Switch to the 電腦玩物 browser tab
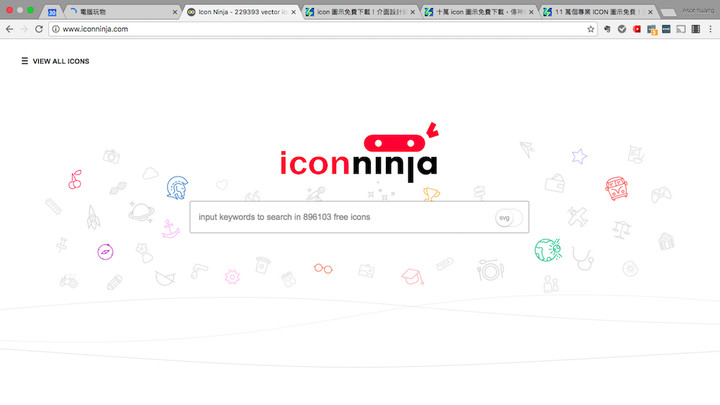Image resolution: width=720 pixels, height=405 pixels. (123, 12)
